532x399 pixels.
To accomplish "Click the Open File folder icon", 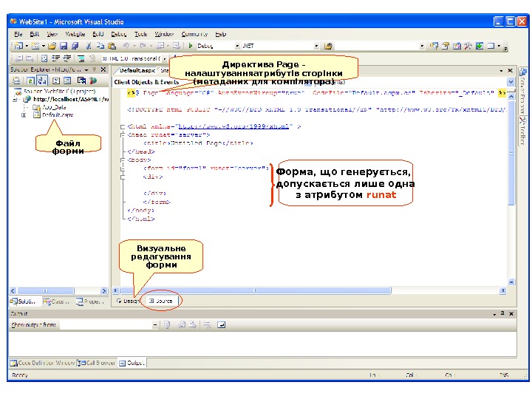I will (x=52, y=46).
